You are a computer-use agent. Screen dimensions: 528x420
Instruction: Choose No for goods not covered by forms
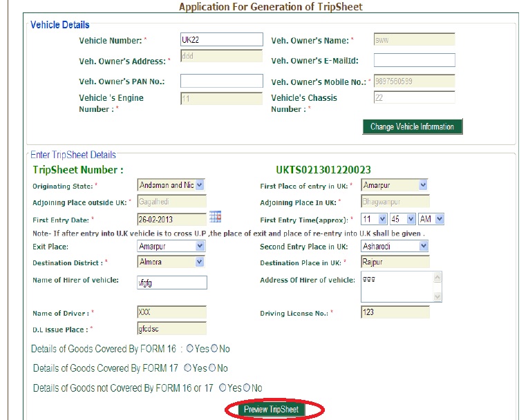[247, 388]
